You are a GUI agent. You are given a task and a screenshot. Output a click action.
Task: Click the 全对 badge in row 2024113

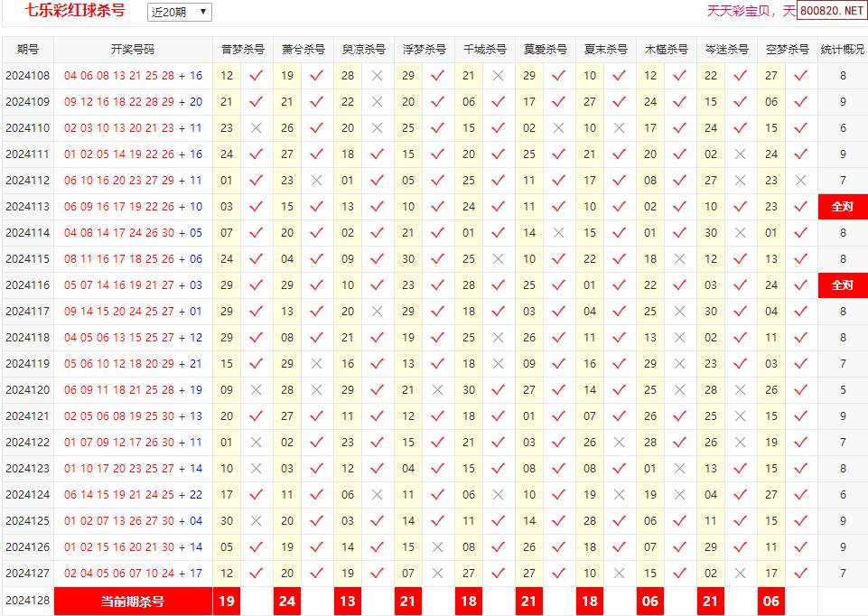click(x=843, y=207)
